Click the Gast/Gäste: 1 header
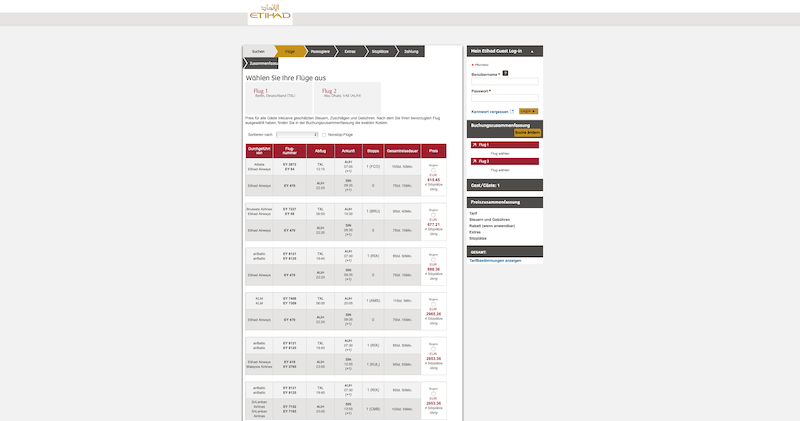800x421 pixels. point(505,185)
